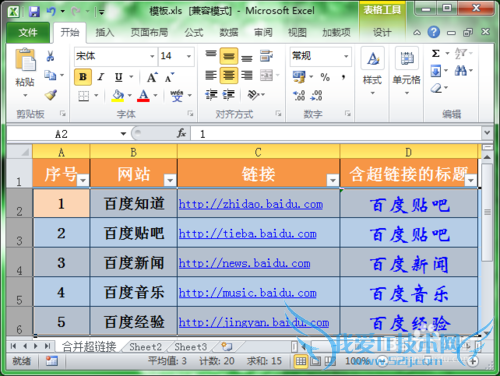Click the Cut scissors icon
The width and height of the screenshot is (500, 376).
click(x=50, y=56)
